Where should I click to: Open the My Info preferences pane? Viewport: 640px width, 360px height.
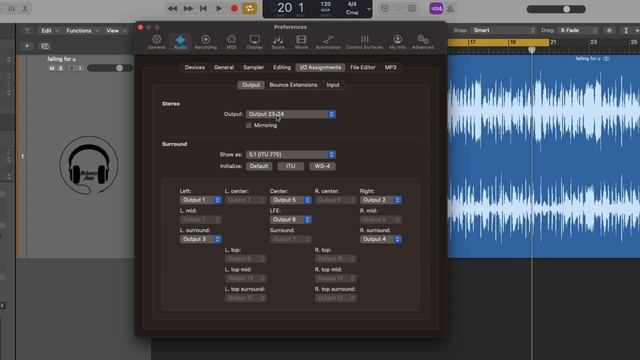tap(398, 42)
